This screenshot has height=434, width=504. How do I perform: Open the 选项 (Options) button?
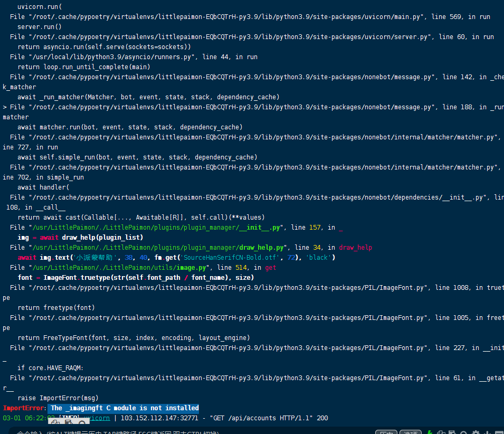[411, 431]
